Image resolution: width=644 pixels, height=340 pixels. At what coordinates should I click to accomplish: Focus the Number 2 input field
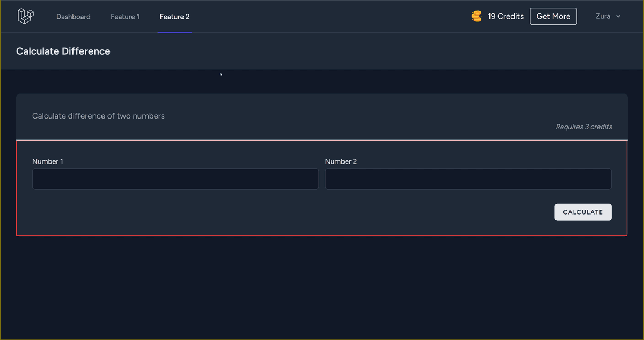tap(468, 179)
